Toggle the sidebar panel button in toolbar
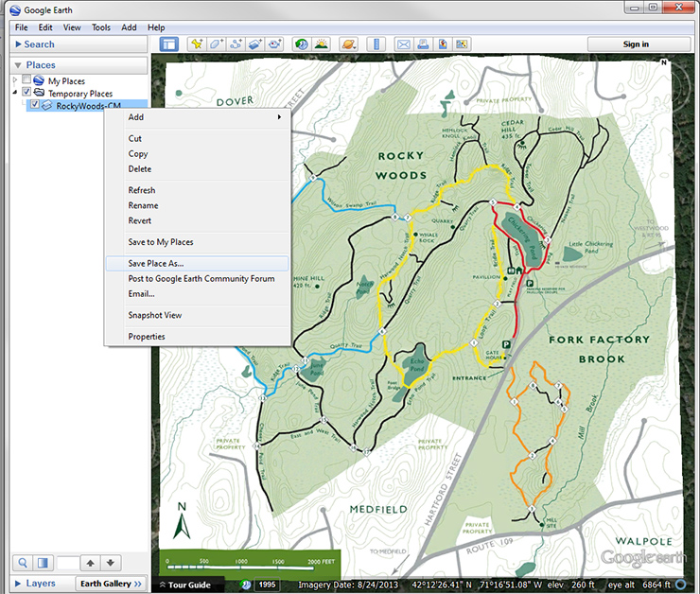The image size is (700, 594). (x=169, y=44)
